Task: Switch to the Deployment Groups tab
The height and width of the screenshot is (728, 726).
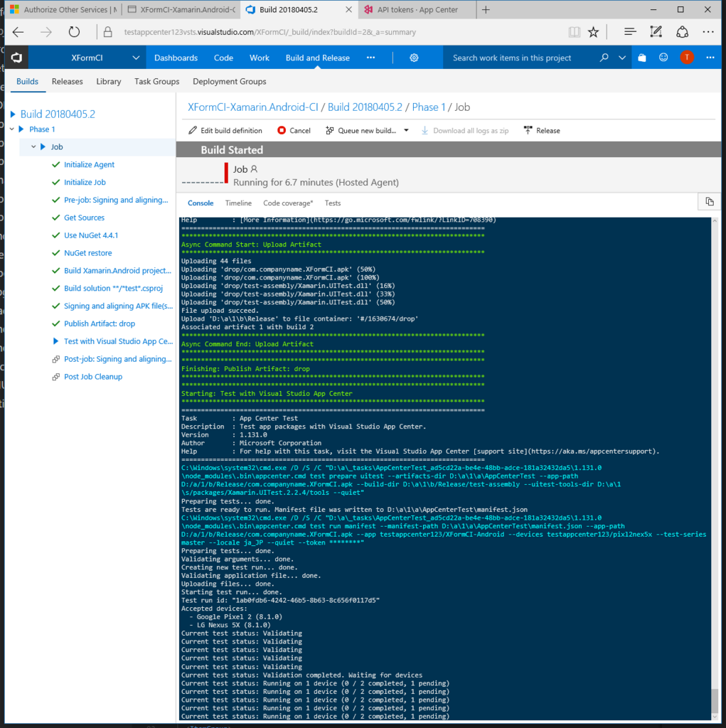Action: click(x=230, y=81)
